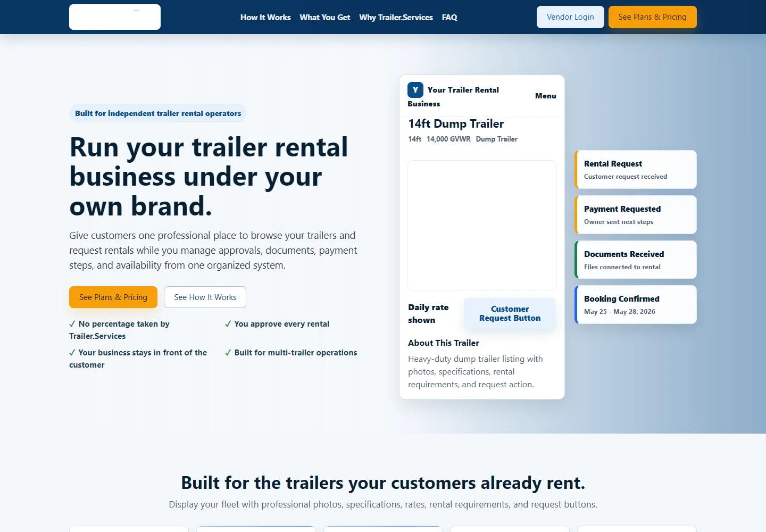Click hero See Plans & Pricing button
The width and height of the screenshot is (766, 532).
coord(113,297)
